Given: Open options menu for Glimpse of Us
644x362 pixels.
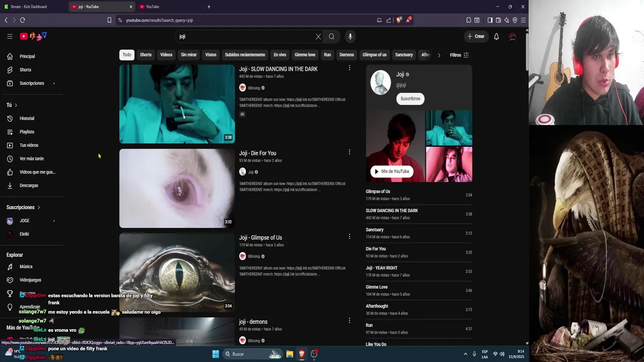Looking at the screenshot, I should click(349, 236).
